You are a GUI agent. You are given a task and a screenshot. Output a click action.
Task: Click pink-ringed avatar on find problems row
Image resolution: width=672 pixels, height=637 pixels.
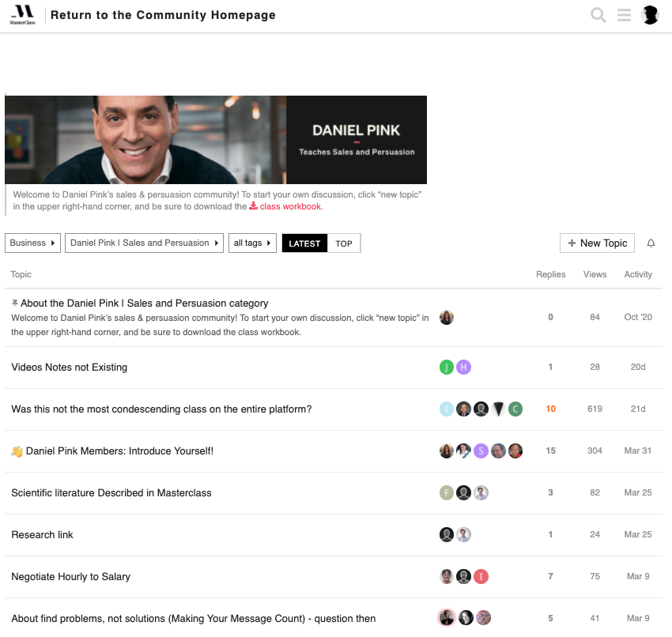pyautogui.click(x=446, y=618)
